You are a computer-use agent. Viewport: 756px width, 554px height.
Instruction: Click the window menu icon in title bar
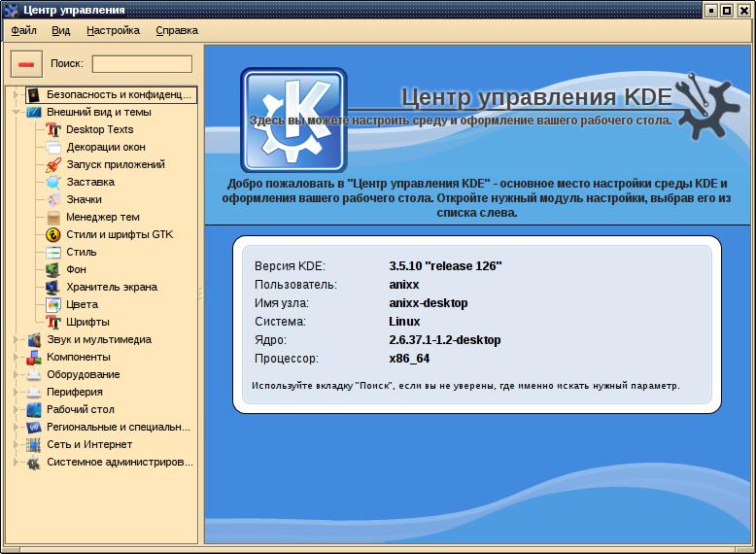(x=11, y=10)
